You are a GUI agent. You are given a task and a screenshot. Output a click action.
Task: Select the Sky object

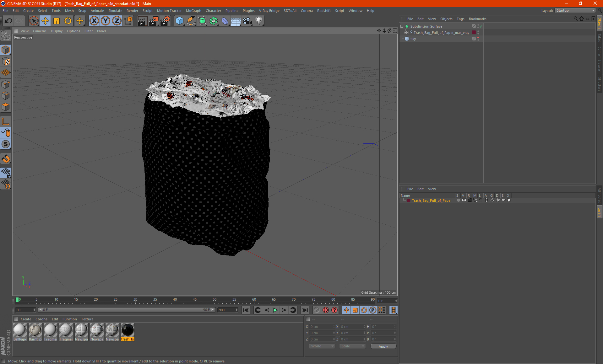coord(413,39)
